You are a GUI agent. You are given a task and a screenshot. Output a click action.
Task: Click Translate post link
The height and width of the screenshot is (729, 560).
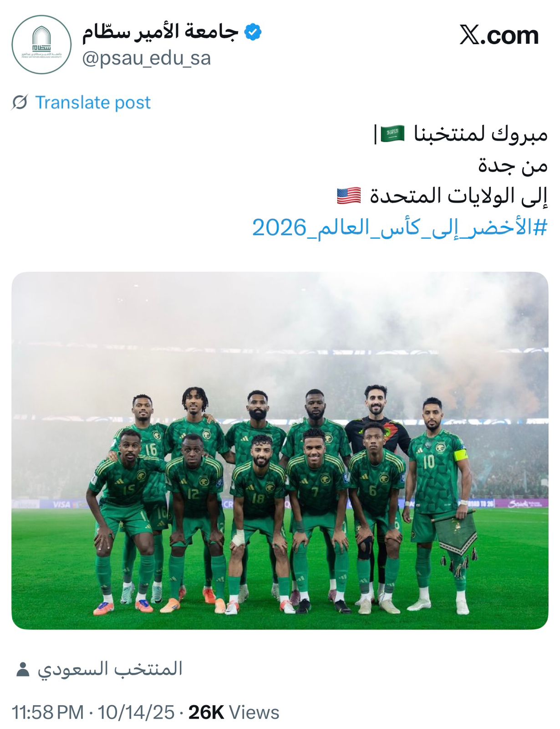coord(93,103)
